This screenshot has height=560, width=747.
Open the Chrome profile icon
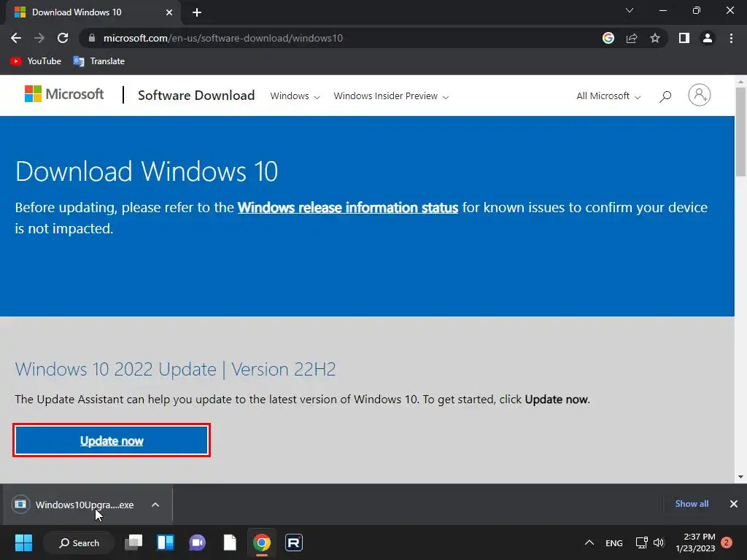click(708, 38)
